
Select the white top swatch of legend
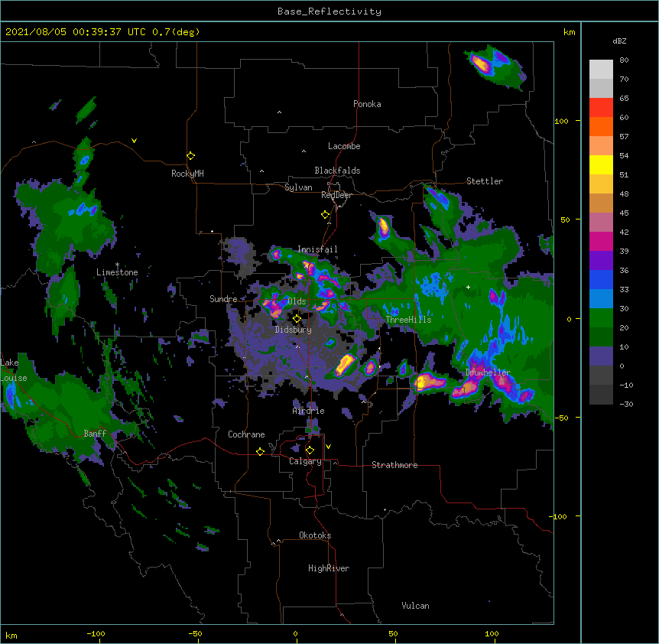click(601, 70)
